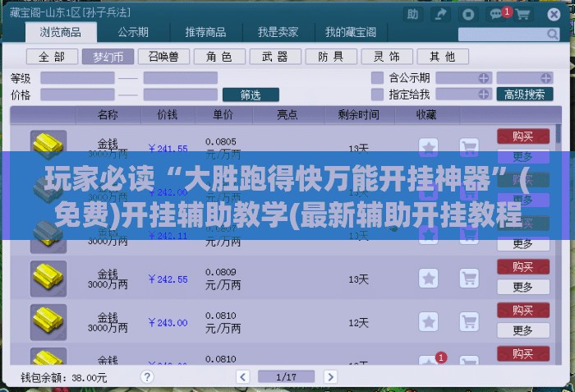This screenshot has height=392, width=575.
Task: Click the 筛选 filter button
Action: (x=251, y=95)
